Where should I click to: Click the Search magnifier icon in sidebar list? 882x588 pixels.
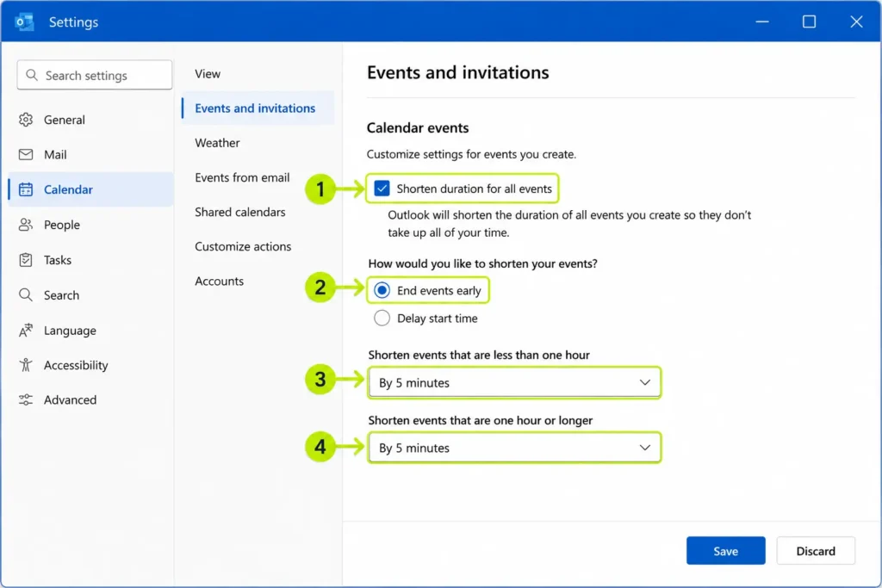tap(26, 294)
